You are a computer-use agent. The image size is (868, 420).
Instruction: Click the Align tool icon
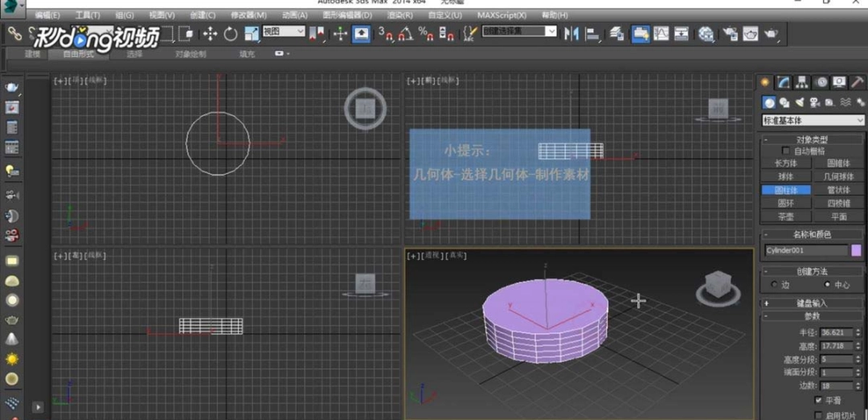point(593,35)
